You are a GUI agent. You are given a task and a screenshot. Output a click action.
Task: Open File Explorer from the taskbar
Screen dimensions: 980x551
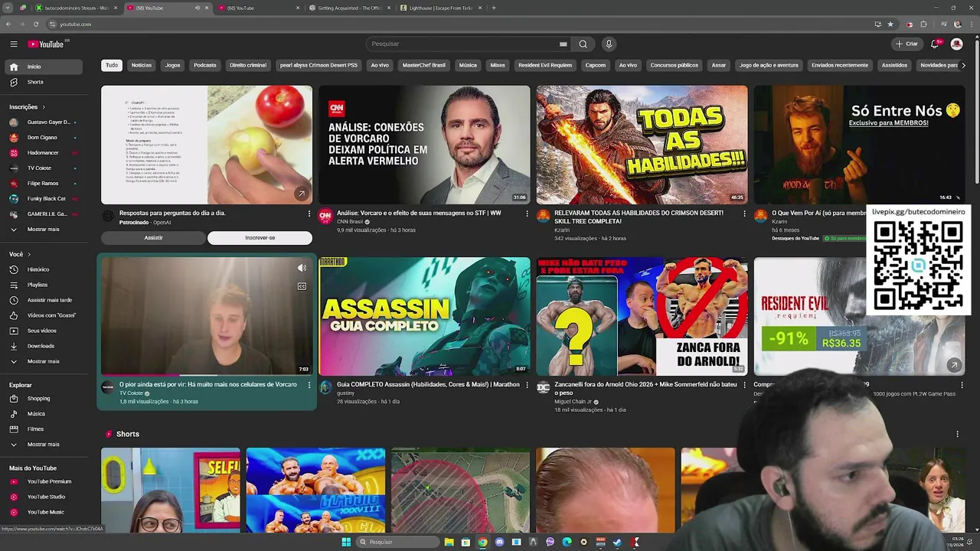pyautogui.click(x=449, y=542)
